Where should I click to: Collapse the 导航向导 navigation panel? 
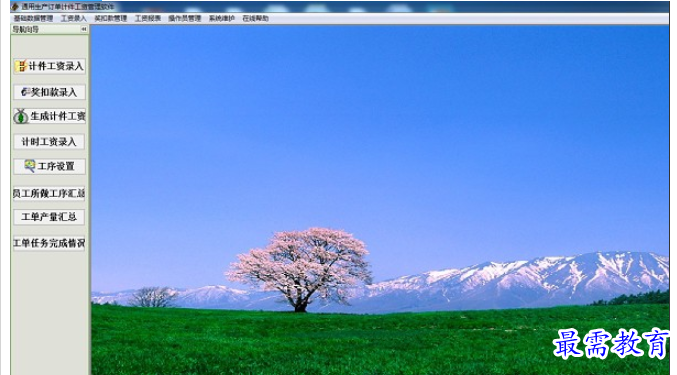coord(84,29)
